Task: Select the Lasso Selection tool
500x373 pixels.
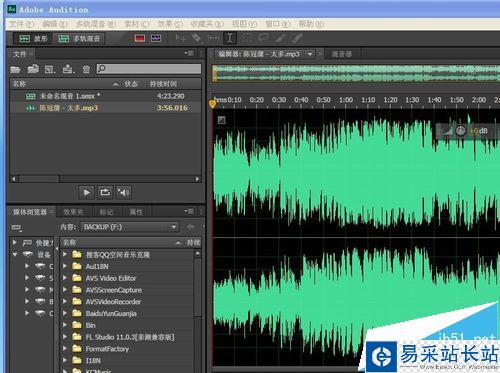Action: 264,38
